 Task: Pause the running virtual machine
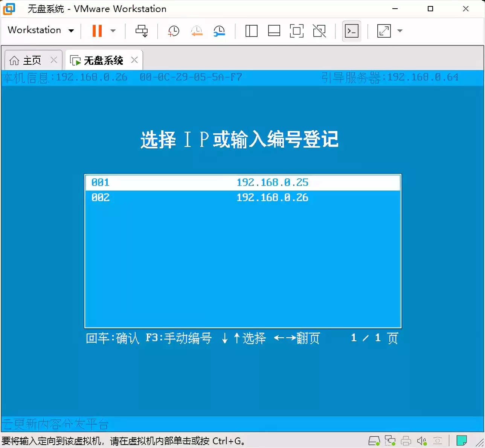coord(96,31)
